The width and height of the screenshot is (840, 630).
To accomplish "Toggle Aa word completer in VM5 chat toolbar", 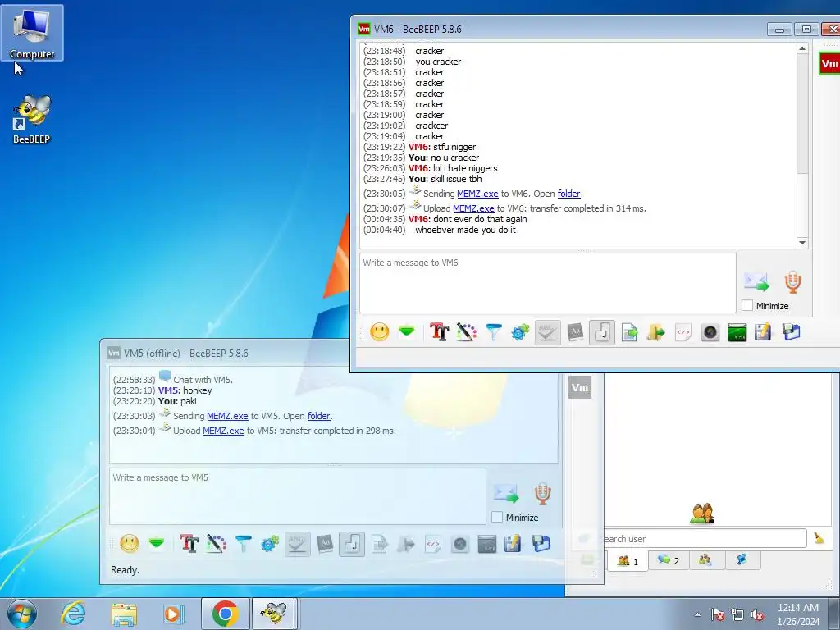I will tap(325, 544).
